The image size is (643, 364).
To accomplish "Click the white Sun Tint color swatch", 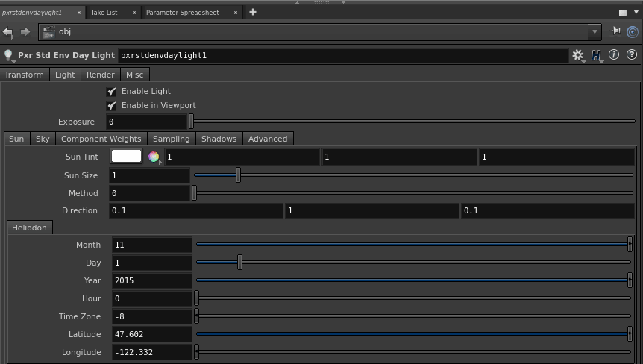I will [x=126, y=156].
